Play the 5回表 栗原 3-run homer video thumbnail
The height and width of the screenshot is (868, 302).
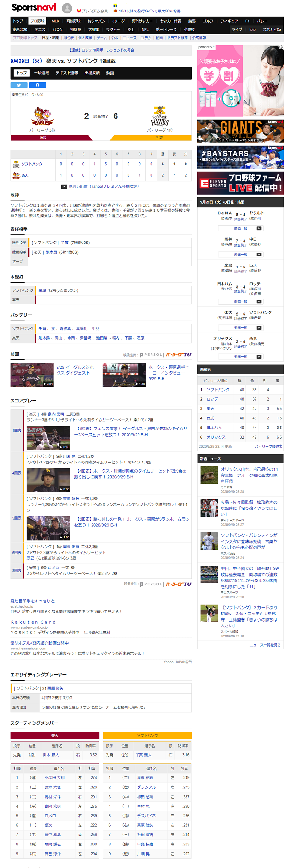[48, 528]
